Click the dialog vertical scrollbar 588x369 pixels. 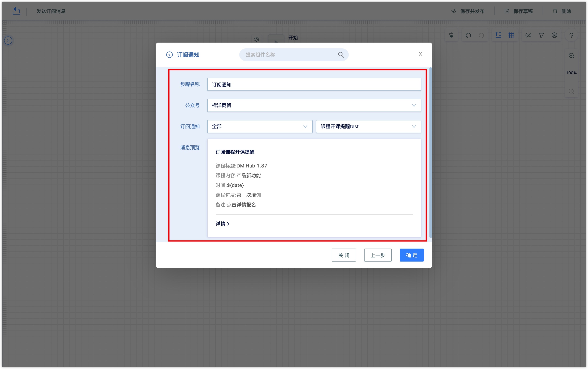[x=430, y=152]
